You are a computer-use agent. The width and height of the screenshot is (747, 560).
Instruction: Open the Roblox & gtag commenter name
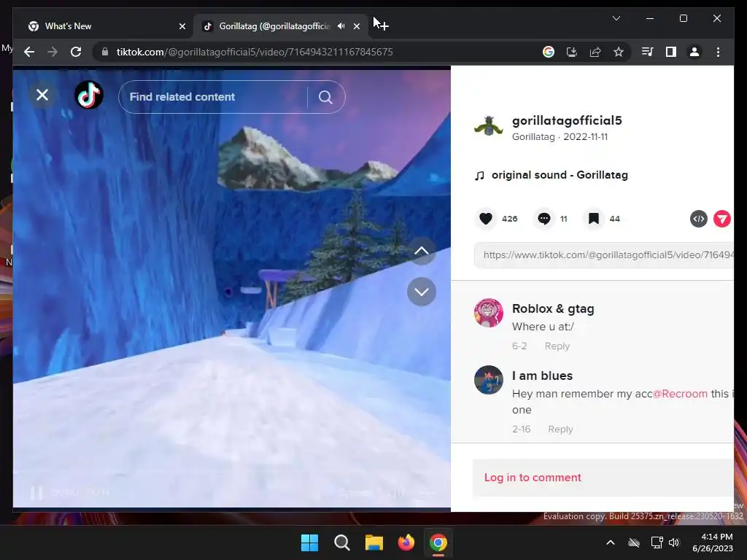point(553,308)
